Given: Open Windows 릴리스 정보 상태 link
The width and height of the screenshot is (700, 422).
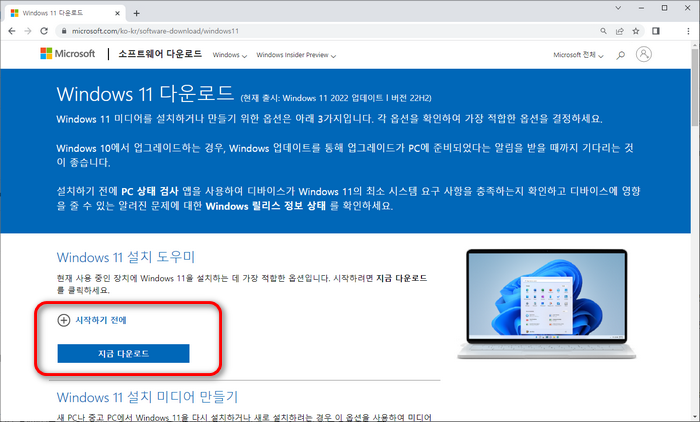Looking at the screenshot, I should pos(266,206).
